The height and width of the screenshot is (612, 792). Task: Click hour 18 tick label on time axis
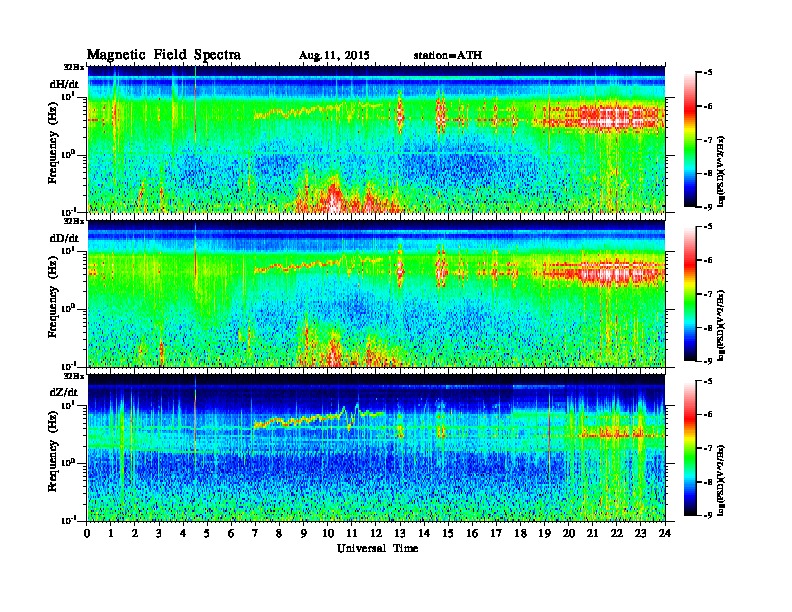520,533
